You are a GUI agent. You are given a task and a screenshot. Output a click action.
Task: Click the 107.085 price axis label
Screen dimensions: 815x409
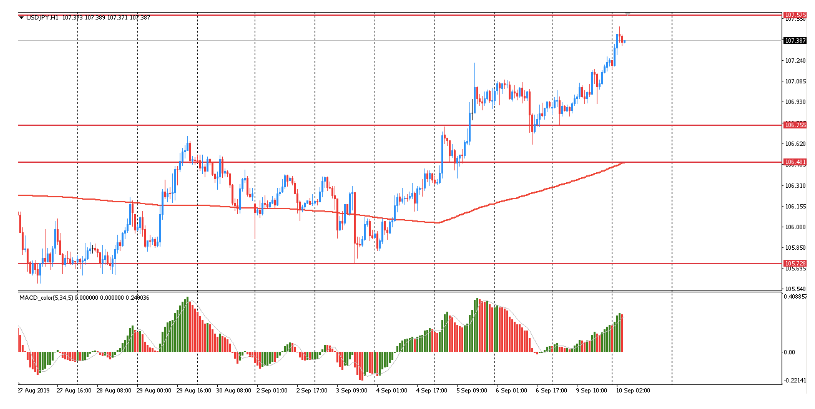tap(795, 82)
